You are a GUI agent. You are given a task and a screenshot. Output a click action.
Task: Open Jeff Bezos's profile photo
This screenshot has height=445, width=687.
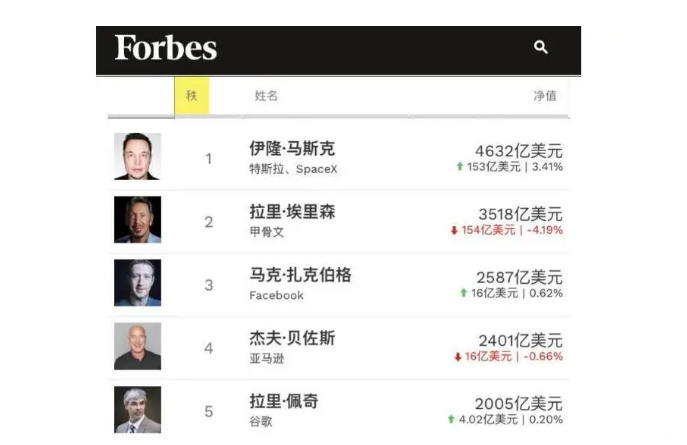[137, 346]
